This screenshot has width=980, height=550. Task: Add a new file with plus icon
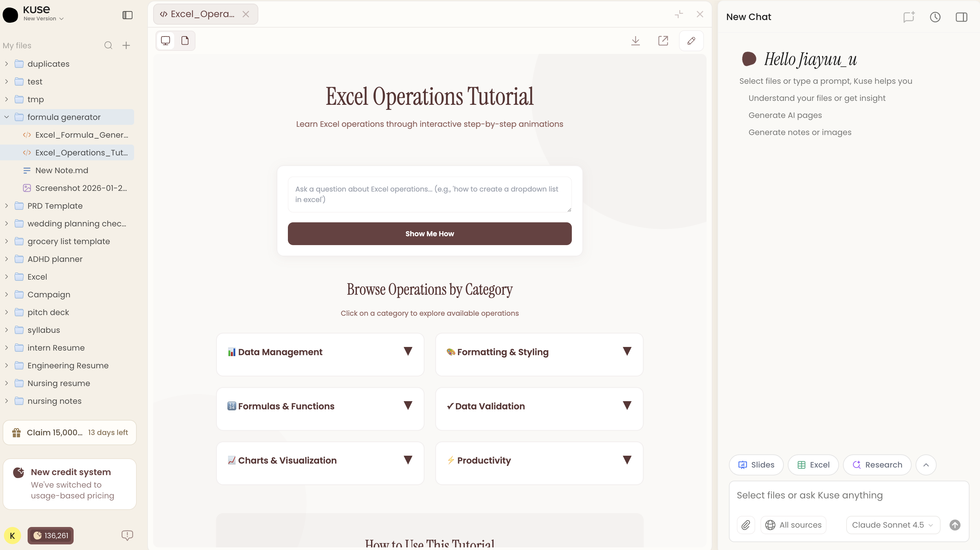[126, 46]
